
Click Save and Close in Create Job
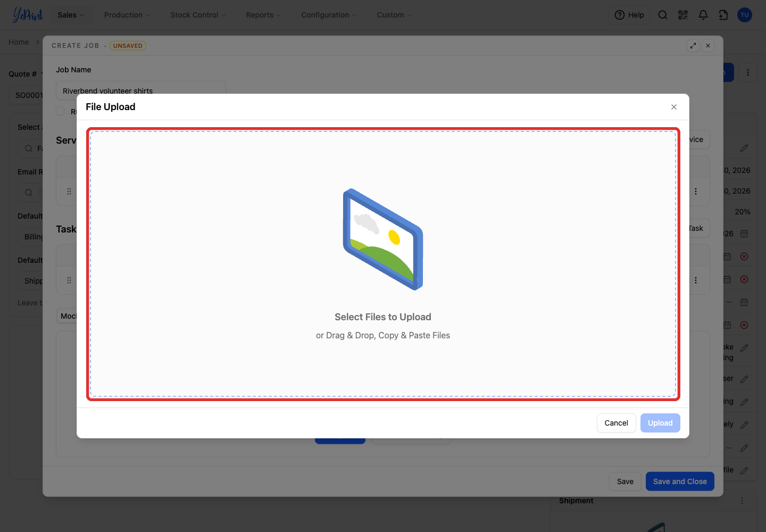tap(680, 481)
